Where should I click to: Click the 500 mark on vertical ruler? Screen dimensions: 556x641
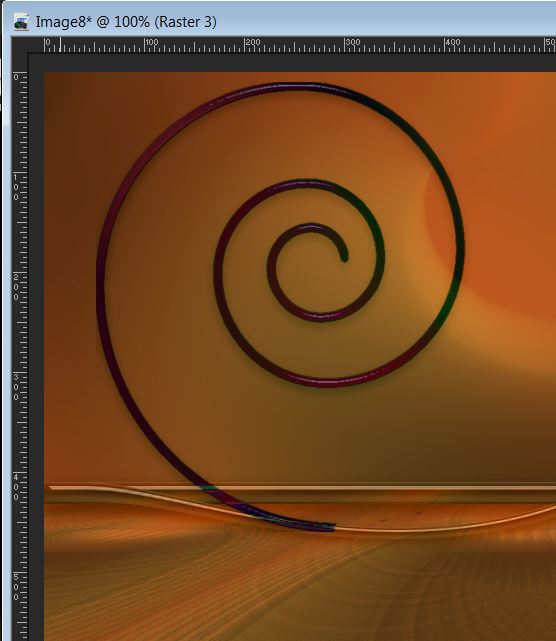[16, 587]
